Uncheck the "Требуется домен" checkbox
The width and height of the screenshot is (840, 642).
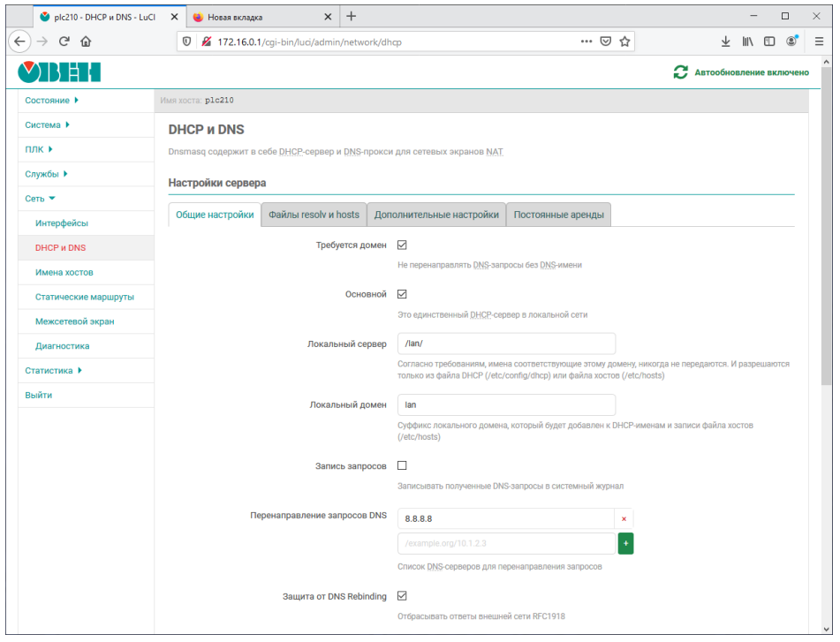click(x=402, y=245)
